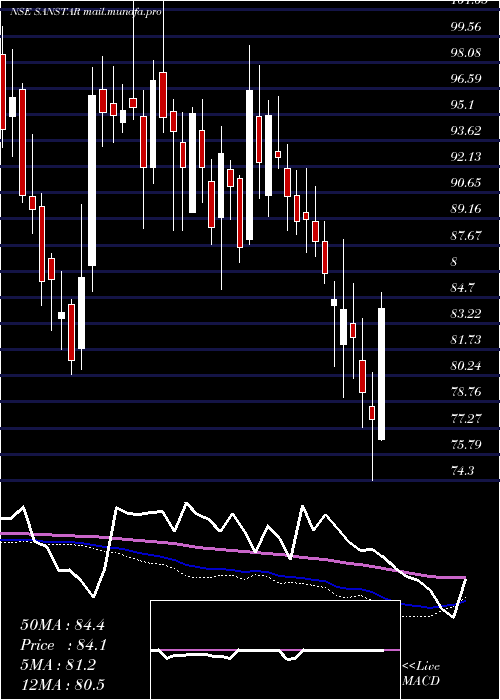The height and width of the screenshot is (700, 500).
Task: Click the 99.56 price axis label
Action: pos(466,26)
